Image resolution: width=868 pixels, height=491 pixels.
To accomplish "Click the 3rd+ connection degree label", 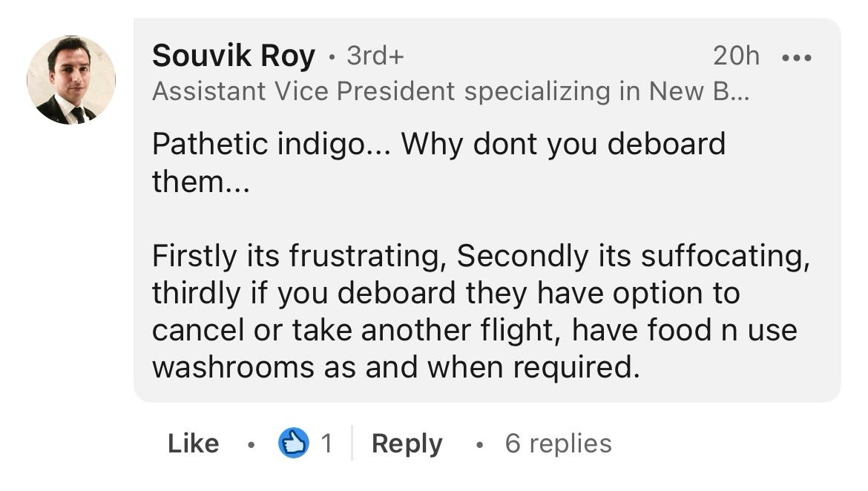I will pos(375,56).
